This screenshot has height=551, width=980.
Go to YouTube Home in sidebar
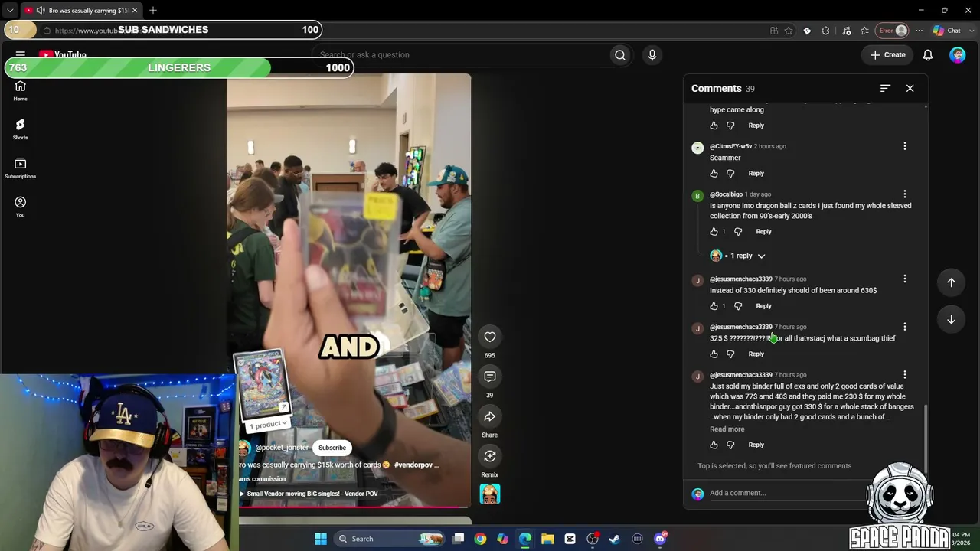coord(21,90)
